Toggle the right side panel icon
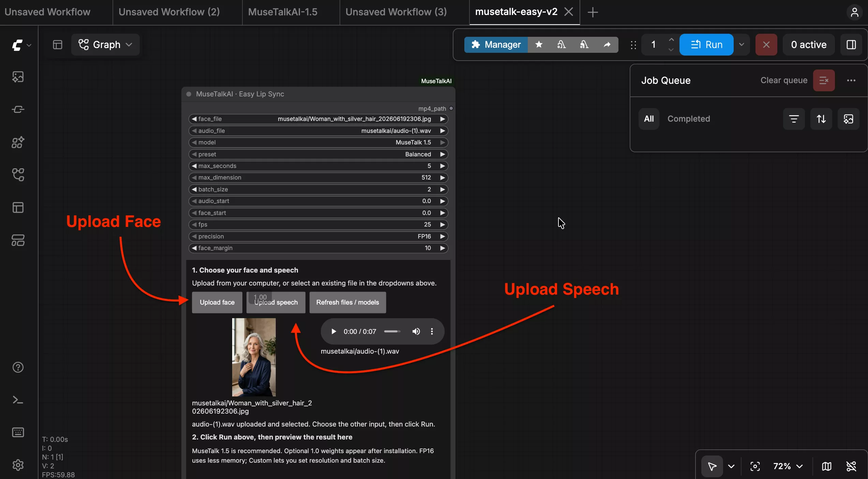 (851, 45)
